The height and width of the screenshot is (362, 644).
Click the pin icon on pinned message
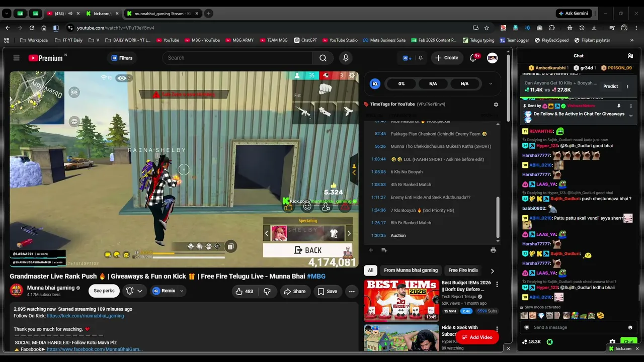(x=619, y=106)
